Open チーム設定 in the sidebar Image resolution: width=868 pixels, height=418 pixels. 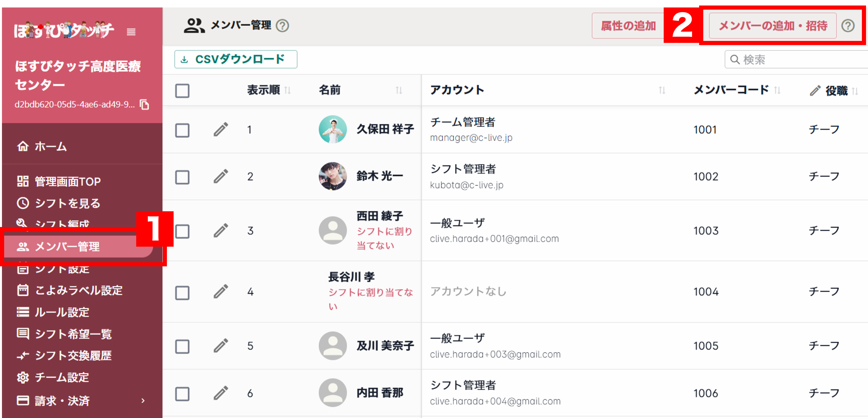point(62,378)
